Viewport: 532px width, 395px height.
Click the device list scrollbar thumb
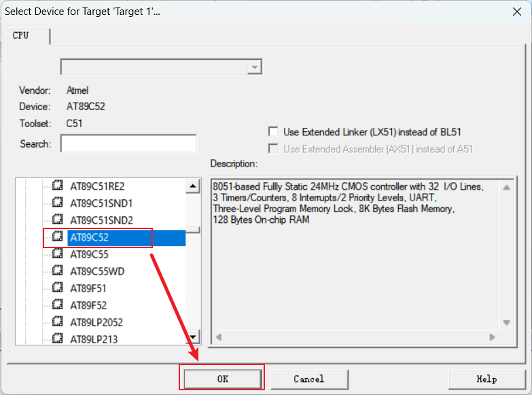pos(193,230)
